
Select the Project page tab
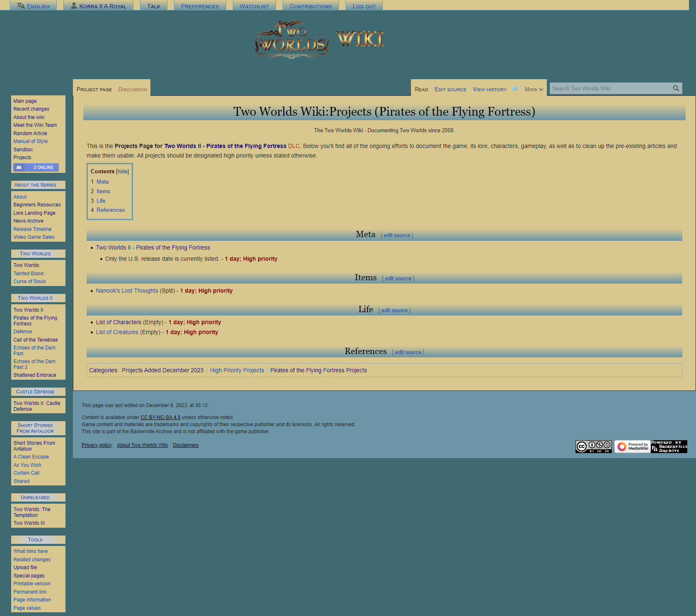[94, 90]
